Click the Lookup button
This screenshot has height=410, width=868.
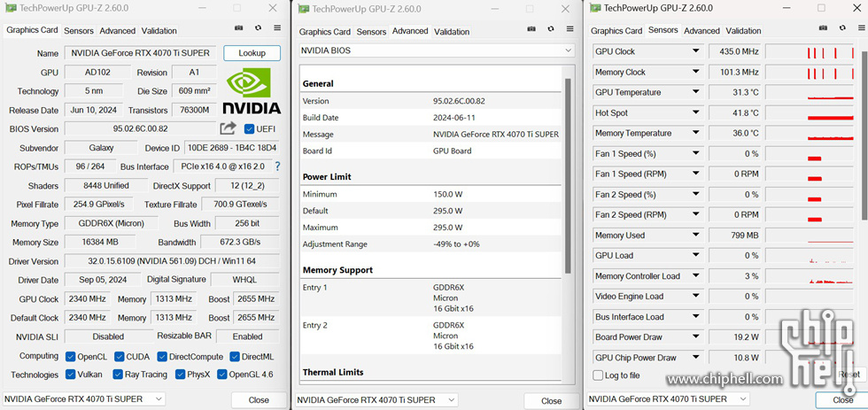252,53
